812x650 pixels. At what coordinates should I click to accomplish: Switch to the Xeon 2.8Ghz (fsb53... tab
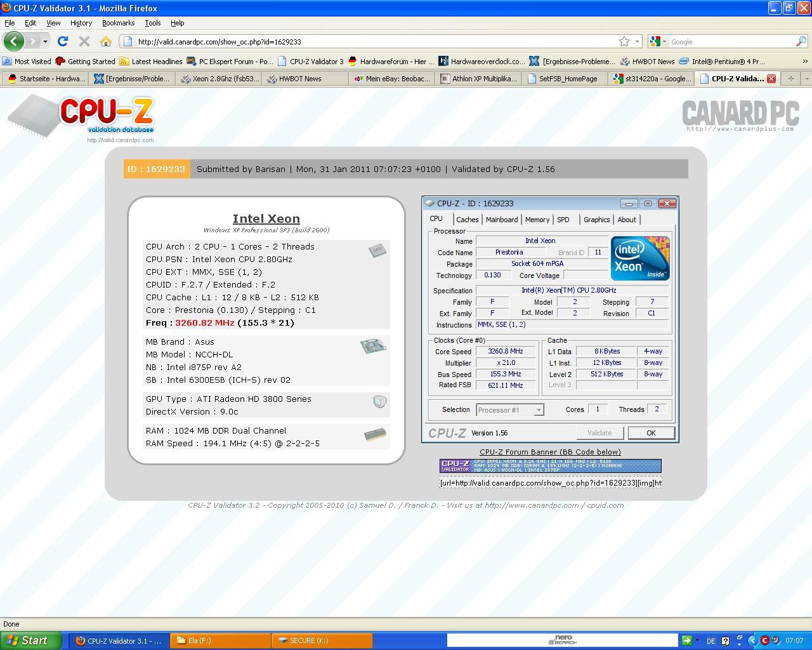pyautogui.click(x=219, y=79)
